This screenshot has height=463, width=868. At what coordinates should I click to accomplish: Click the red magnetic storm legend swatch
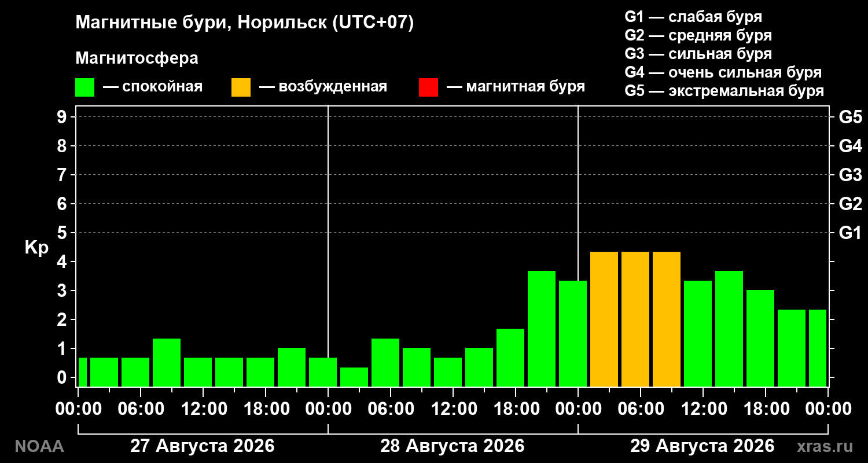coord(428,87)
